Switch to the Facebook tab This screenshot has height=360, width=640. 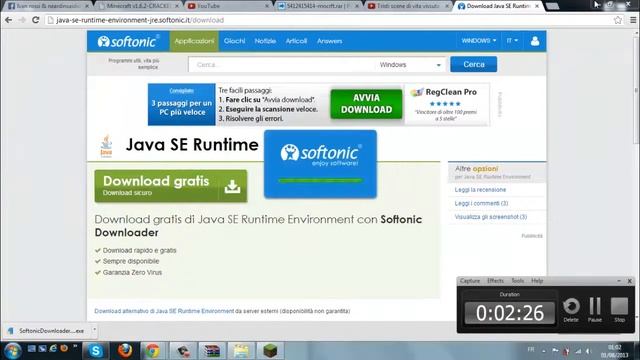[47, 6]
